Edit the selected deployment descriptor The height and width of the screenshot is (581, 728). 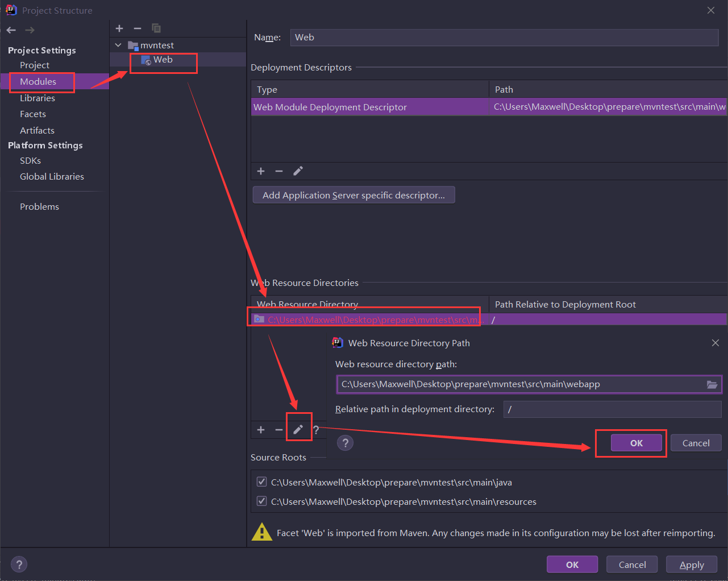point(298,171)
